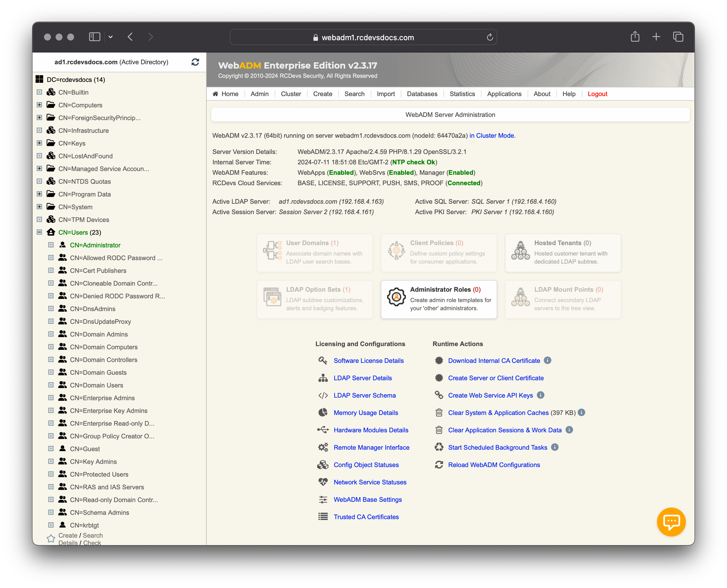Image resolution: width=727 pixels, height=588 pixels.
Task: Collapse the CN=Users tree node
Action: pos(39,232)
